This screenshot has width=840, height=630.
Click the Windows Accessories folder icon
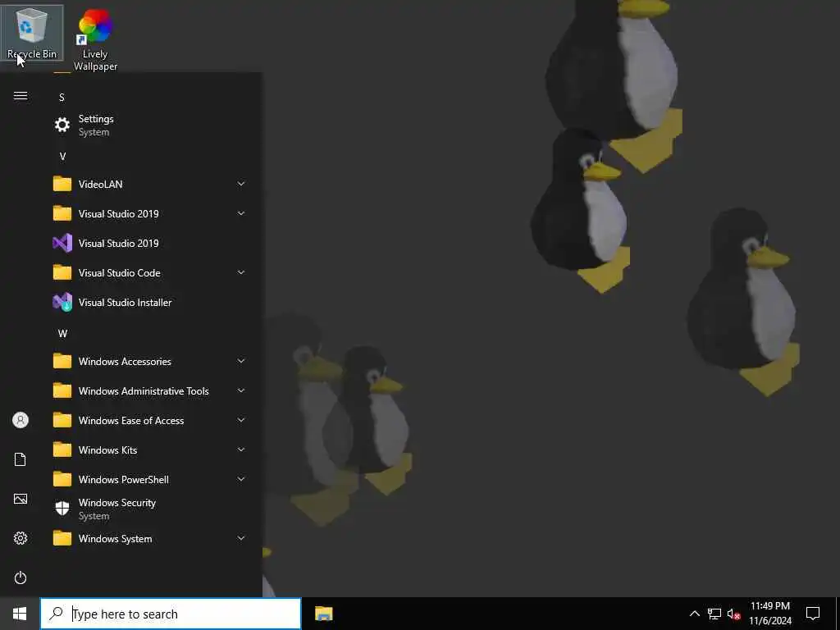coord(62,361)
